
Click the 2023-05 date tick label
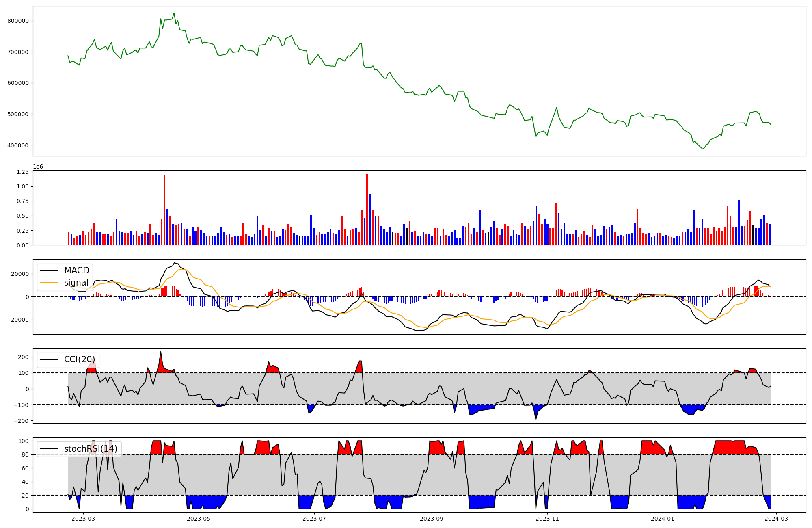[199, 519]
